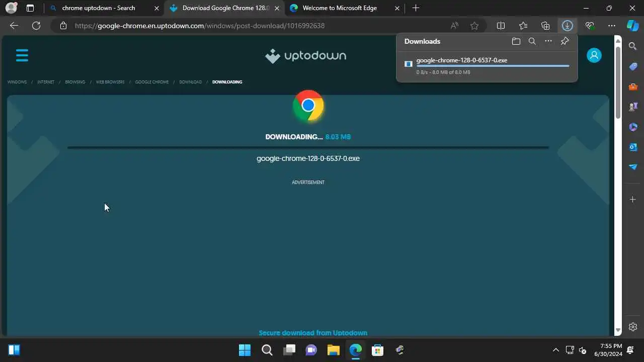This screenshot has height=362, width=644.
Task: Open the Edge profile avatar
Action: (x=11, y=8)
